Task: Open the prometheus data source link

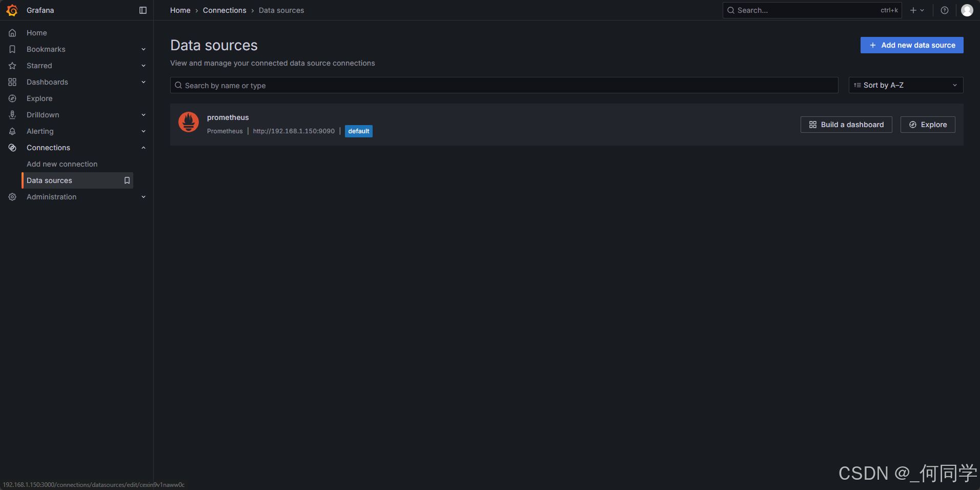Action: [x=228, y=117]
